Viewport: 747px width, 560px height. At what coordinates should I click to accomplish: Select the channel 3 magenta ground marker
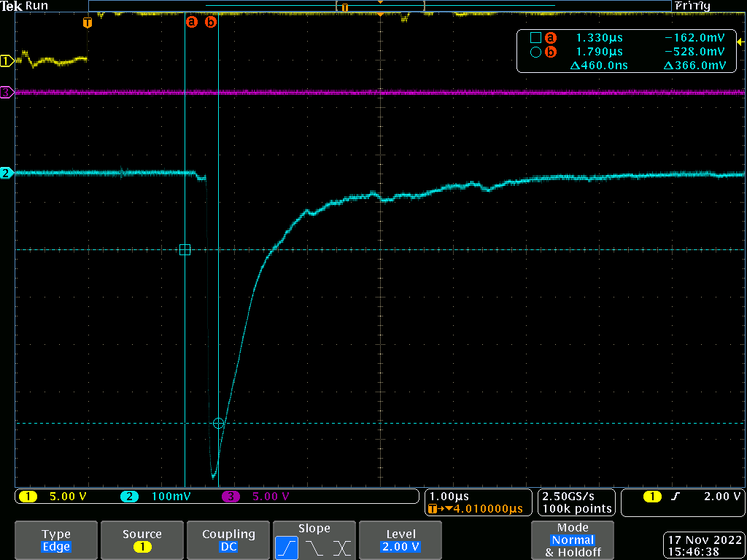(x=7, y=92)
